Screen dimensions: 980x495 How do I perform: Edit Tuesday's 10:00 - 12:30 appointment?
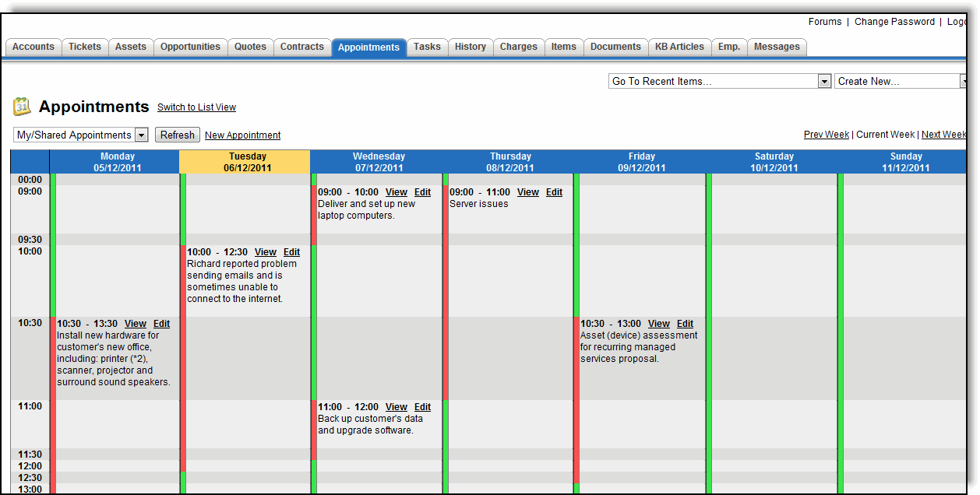pyautogui.click(x=291, y=252)
